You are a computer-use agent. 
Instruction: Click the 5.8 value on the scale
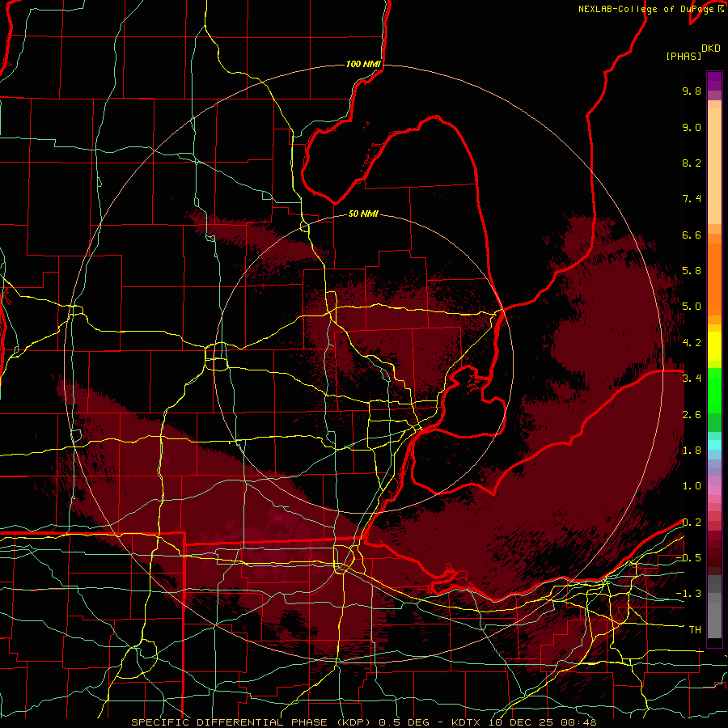coord(692,271)
